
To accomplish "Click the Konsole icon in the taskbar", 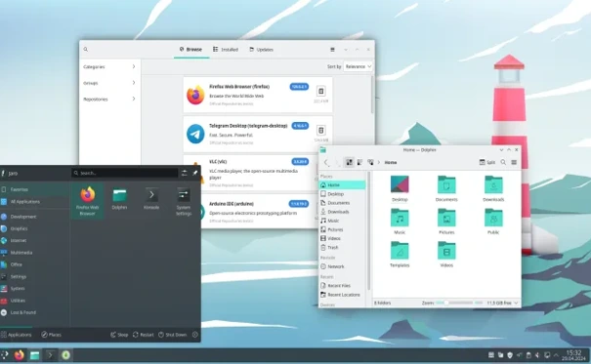I will (50, 355).
